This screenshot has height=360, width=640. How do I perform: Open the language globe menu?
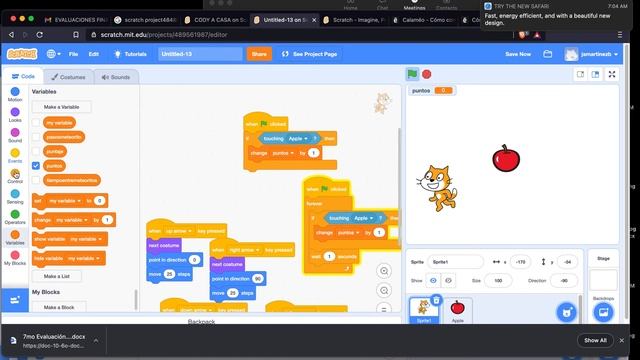(53, 54)
